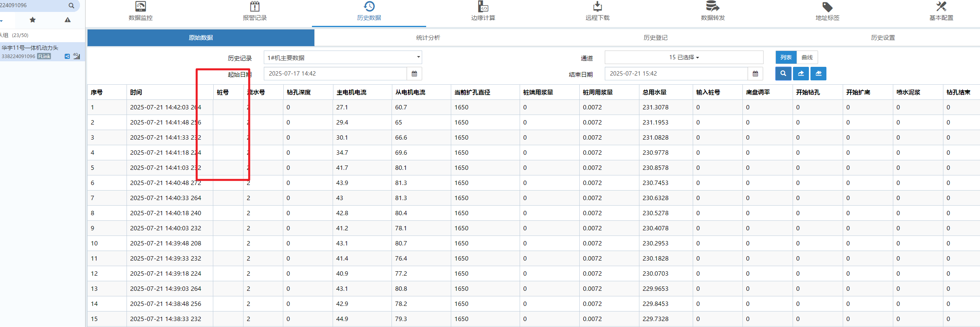Switch to the 统计分析 tab
980x327 pixels.
coord(428,38)
